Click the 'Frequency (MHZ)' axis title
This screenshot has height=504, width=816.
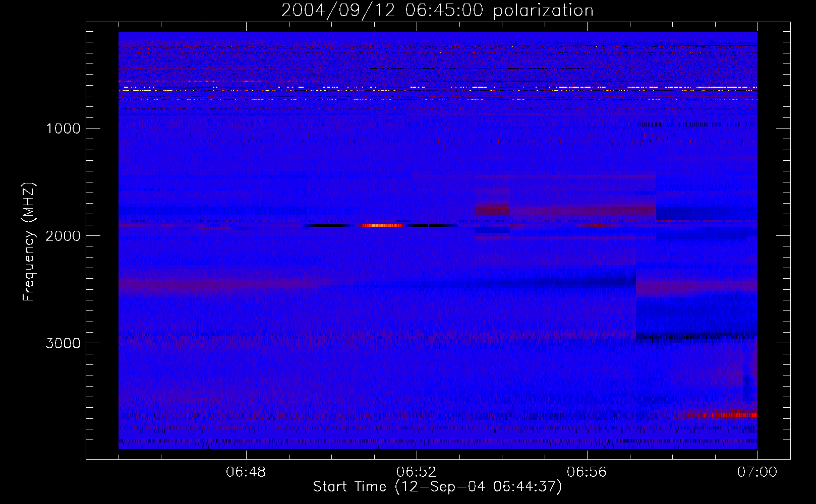pyautogui.click(x=29, y=242)
